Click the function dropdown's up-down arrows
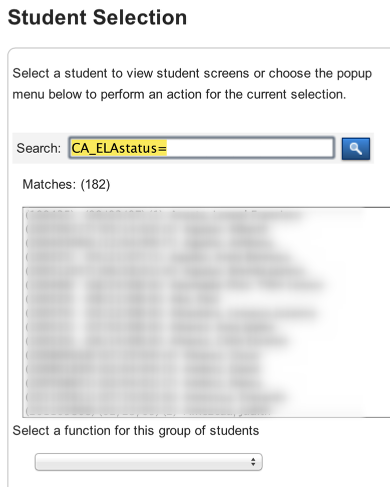The height and width of the screenshot is (487, 390). click(x=253, y=462)
